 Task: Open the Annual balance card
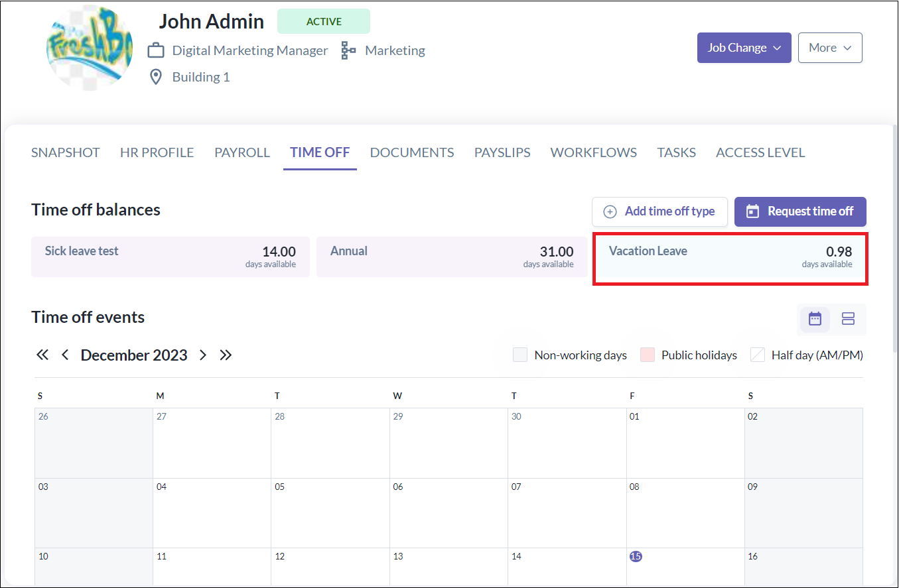point(452,257)
